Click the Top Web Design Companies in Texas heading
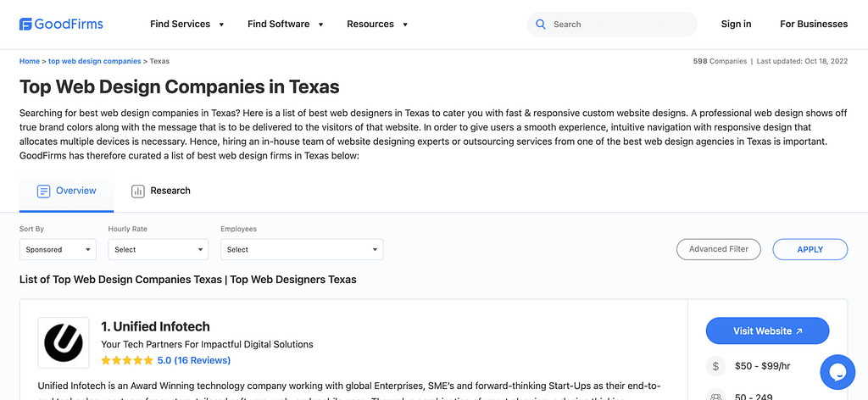The width and height of the screenshot is (868, 400). point(180,86)
